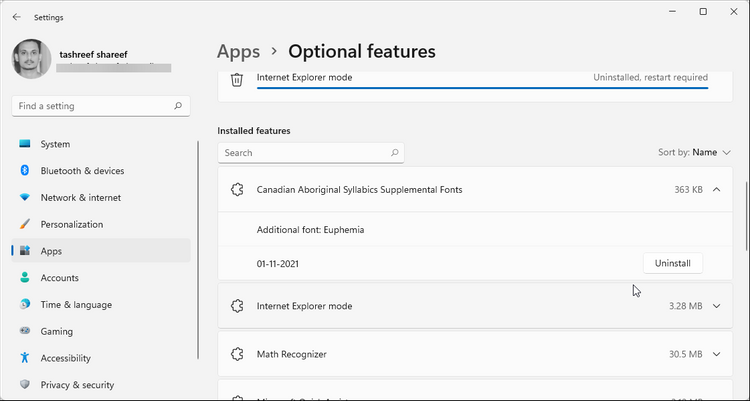
Task: Click the user profile picture
Action: pyautogui.click(x=32, y=59)
